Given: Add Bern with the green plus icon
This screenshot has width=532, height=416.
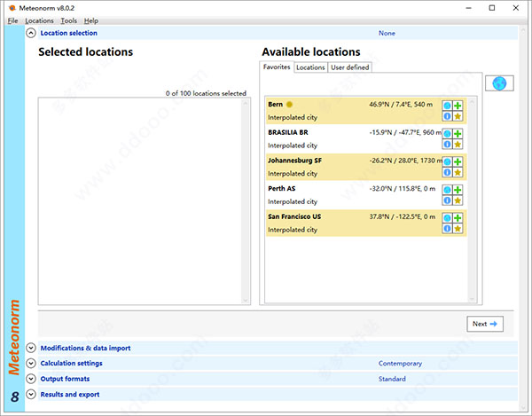Looking at the screenshot, I should [458, 106].
